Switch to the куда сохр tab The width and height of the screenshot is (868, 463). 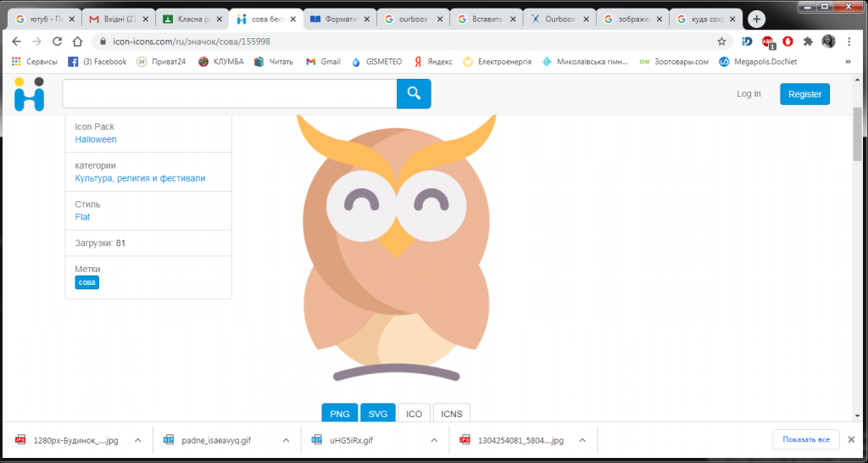click(x=706, y=19)
